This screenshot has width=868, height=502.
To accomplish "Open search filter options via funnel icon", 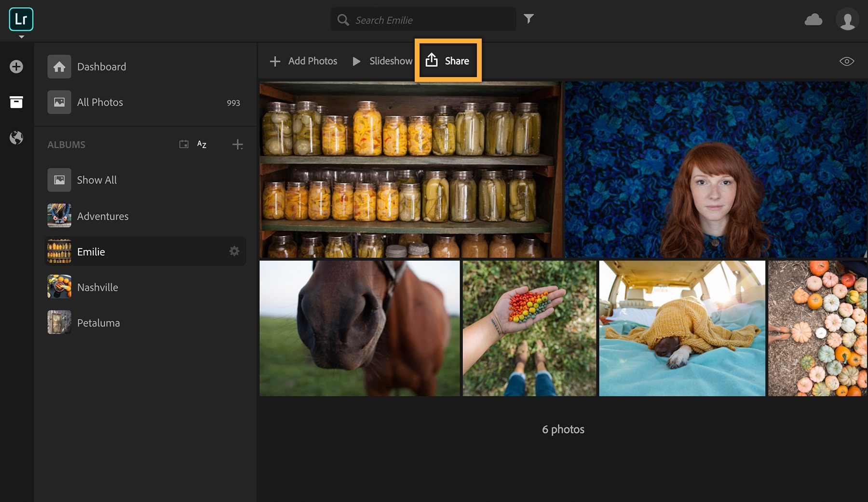I will click(x=529, y=19).
